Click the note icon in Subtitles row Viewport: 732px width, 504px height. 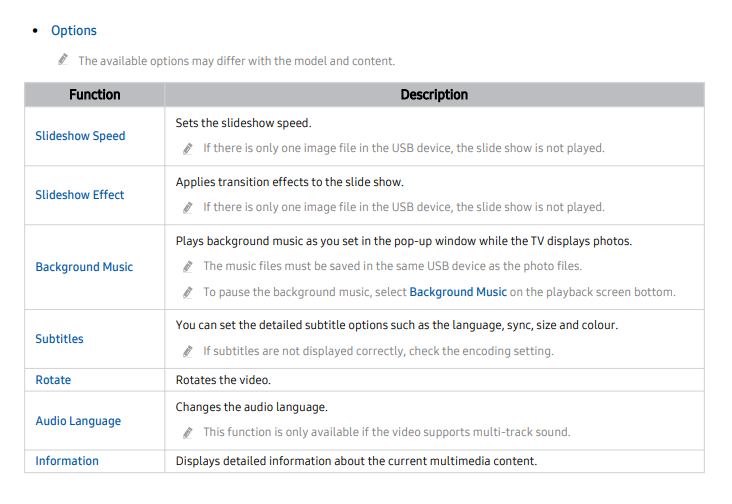point(188,351)
